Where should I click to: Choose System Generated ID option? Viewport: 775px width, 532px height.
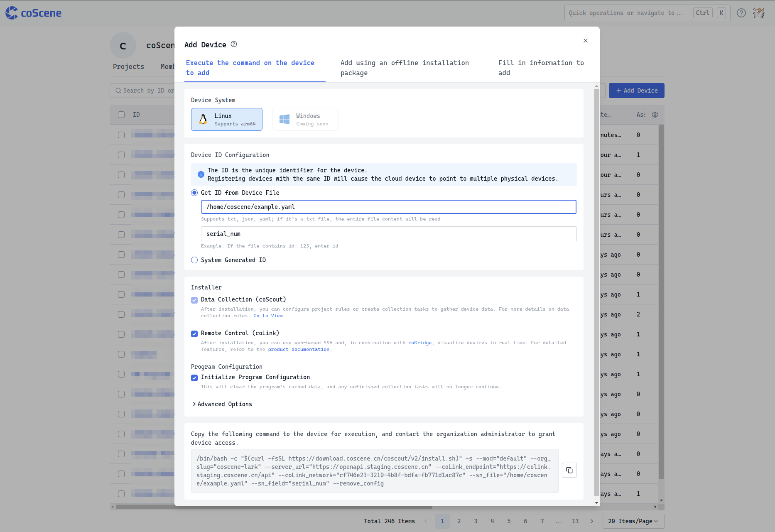pyautogui.click(x=194, y=260)
